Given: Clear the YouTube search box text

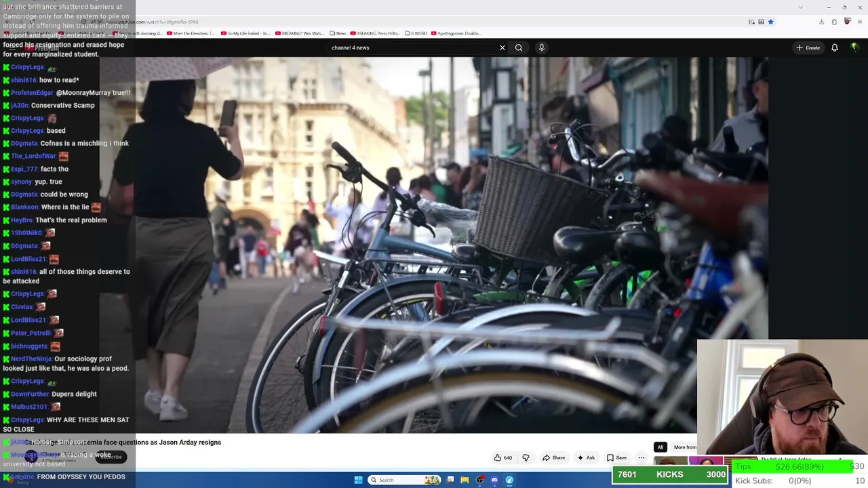Looking at the screenshot, I should (502, 47).
